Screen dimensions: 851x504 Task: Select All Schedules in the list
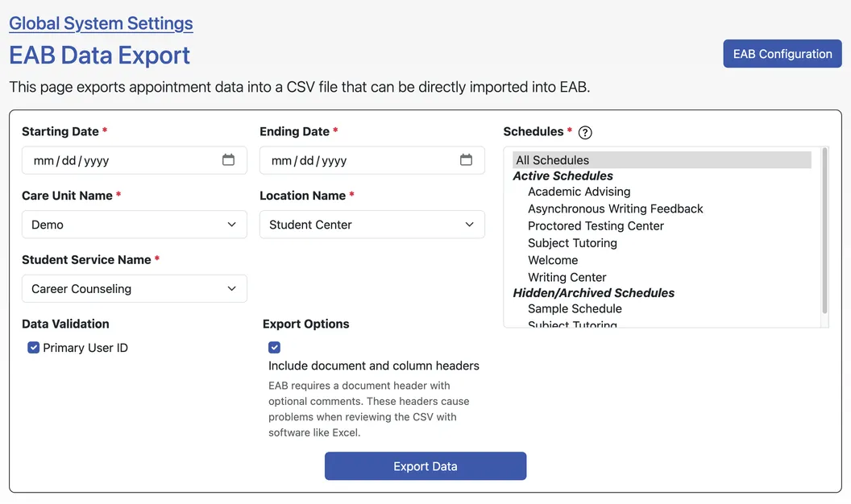(662, 160)
